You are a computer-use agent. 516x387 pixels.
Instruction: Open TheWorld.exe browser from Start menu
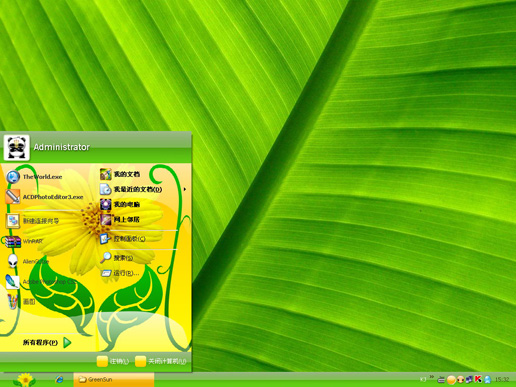coord(34,177)
